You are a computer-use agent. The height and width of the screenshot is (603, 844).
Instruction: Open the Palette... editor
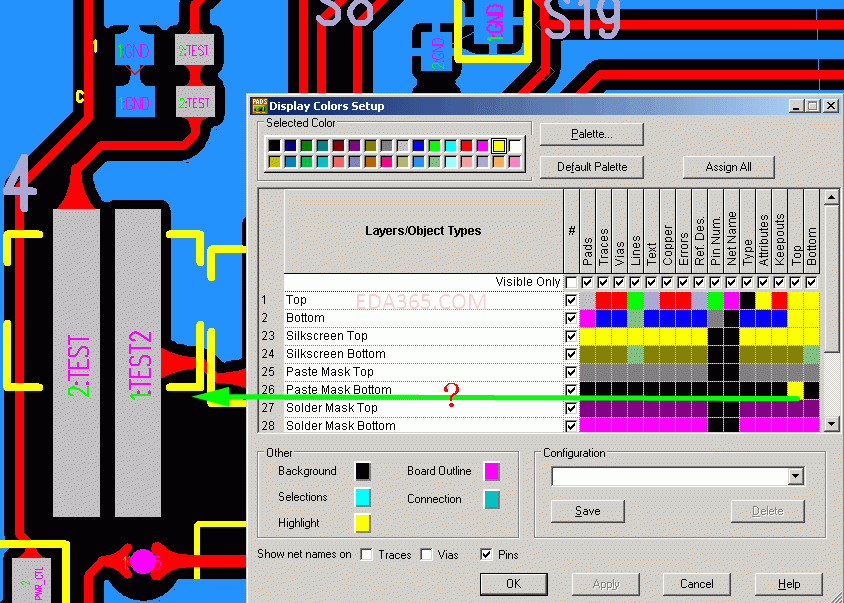coord(591,134)
